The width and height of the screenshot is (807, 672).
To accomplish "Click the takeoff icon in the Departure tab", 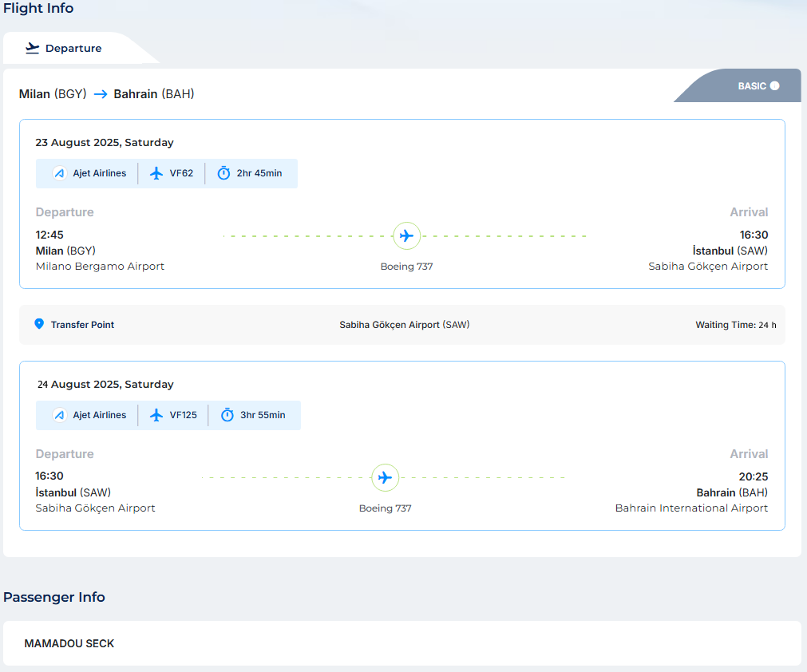I will click(x=33, y=48).
